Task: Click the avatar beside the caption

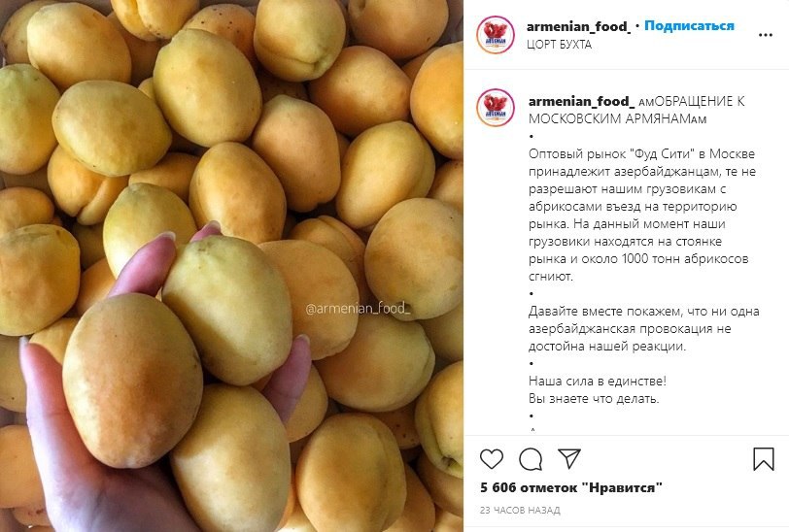Action: coord(496,108)
